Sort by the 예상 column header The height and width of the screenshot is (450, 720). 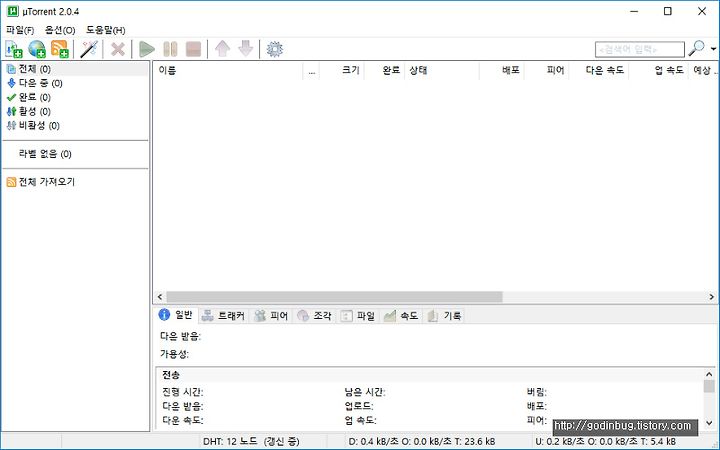703,70
